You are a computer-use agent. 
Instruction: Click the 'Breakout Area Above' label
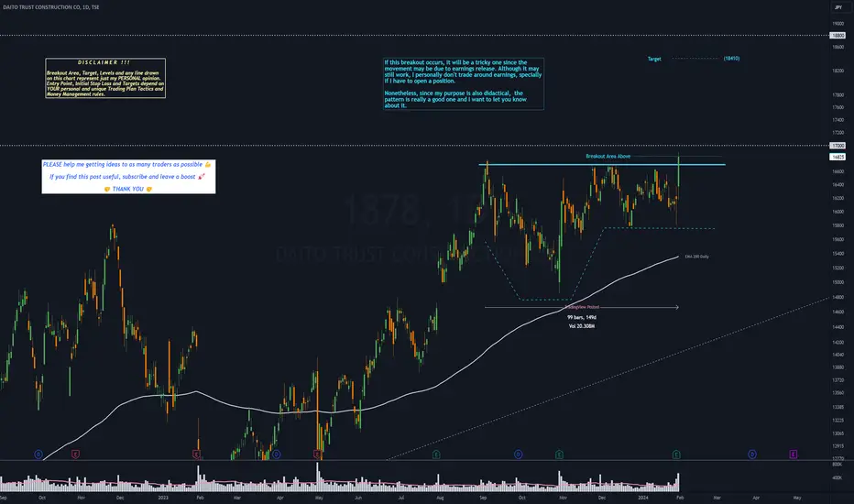[608, 157]
